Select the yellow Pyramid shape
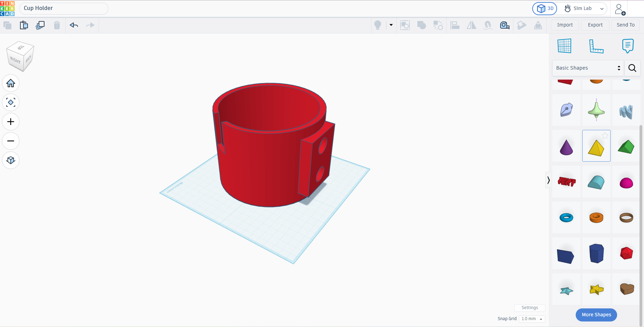644x327 pixels. tap(596, 147)
